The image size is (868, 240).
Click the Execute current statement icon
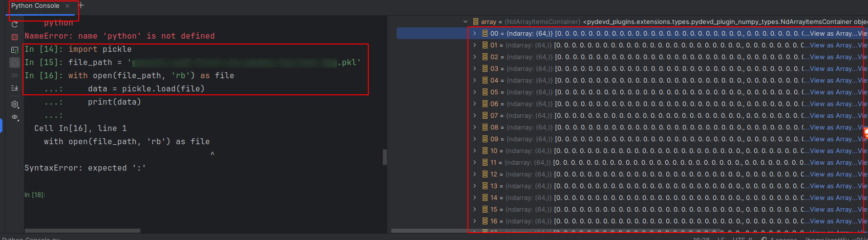point(15,50)
